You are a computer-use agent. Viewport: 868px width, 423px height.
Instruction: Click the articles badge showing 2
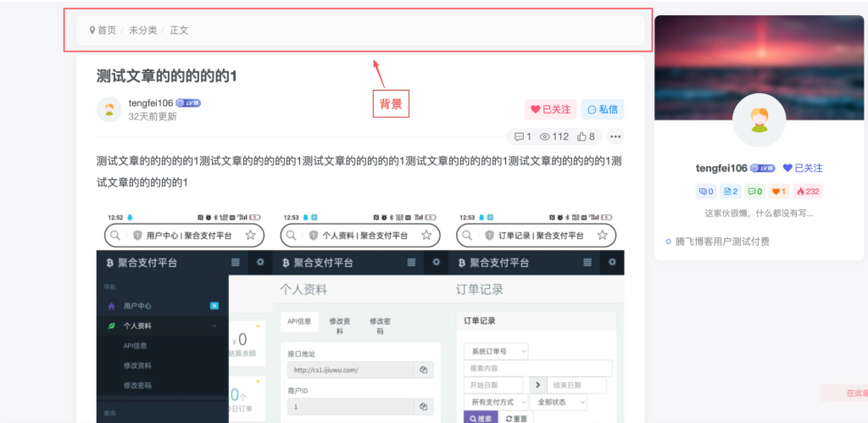731,192
